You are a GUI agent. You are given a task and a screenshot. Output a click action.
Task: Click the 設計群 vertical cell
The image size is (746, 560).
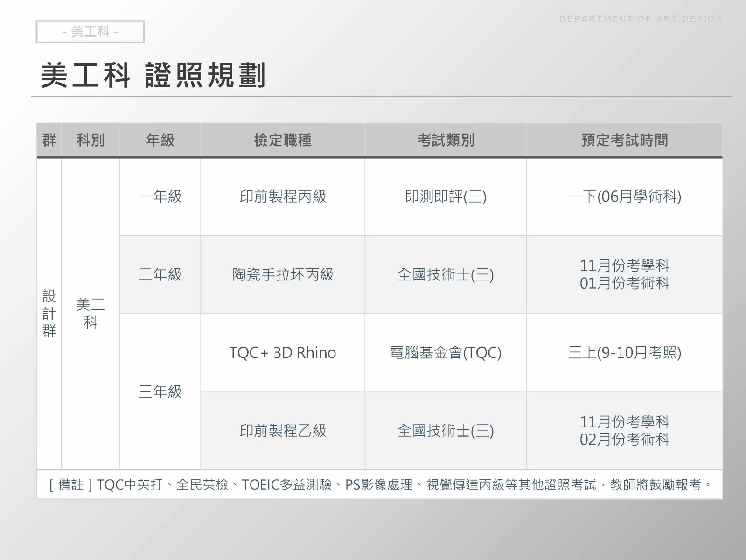pos(49,313)
